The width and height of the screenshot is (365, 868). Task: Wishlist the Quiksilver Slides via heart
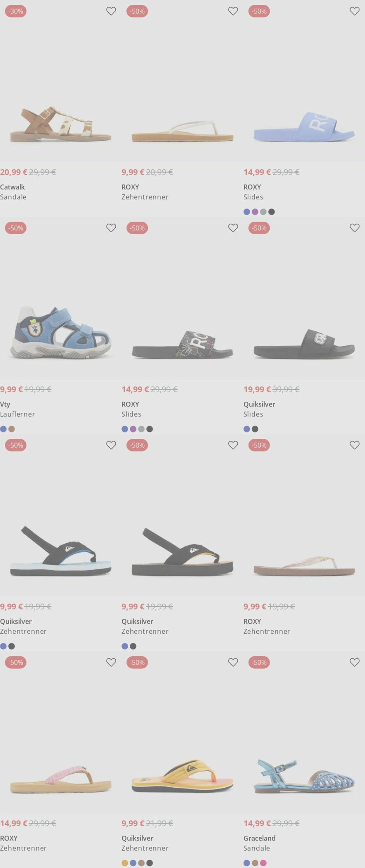point(354,228)
